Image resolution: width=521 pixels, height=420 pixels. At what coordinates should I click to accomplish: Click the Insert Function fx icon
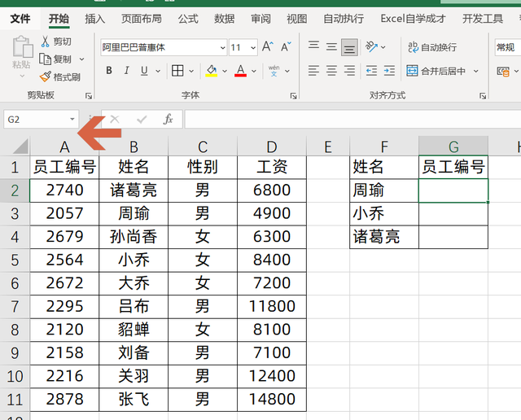point(169,119)
